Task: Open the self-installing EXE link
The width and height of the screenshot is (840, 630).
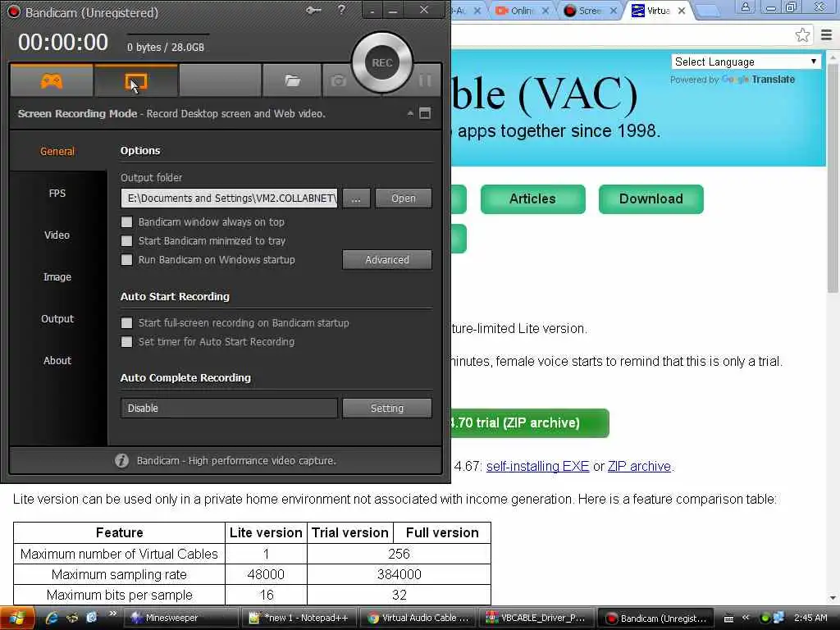Action: click(x=537, y=466)
